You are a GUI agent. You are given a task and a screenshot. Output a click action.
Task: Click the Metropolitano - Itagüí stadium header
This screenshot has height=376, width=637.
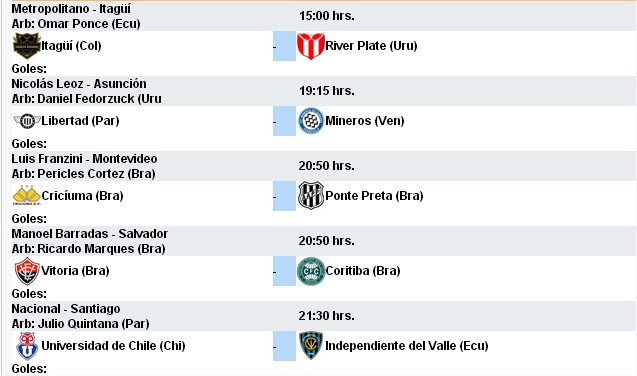point(71,9)
